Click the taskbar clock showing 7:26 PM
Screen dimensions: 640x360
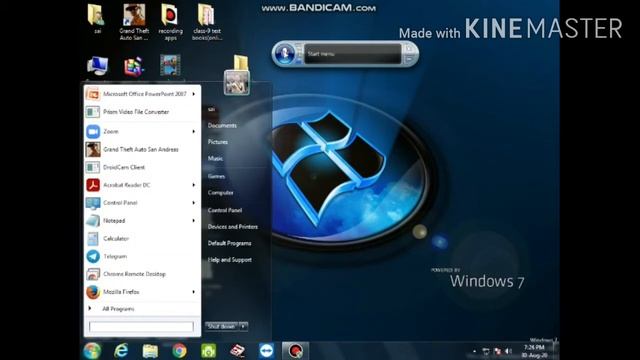click(534, 351)
